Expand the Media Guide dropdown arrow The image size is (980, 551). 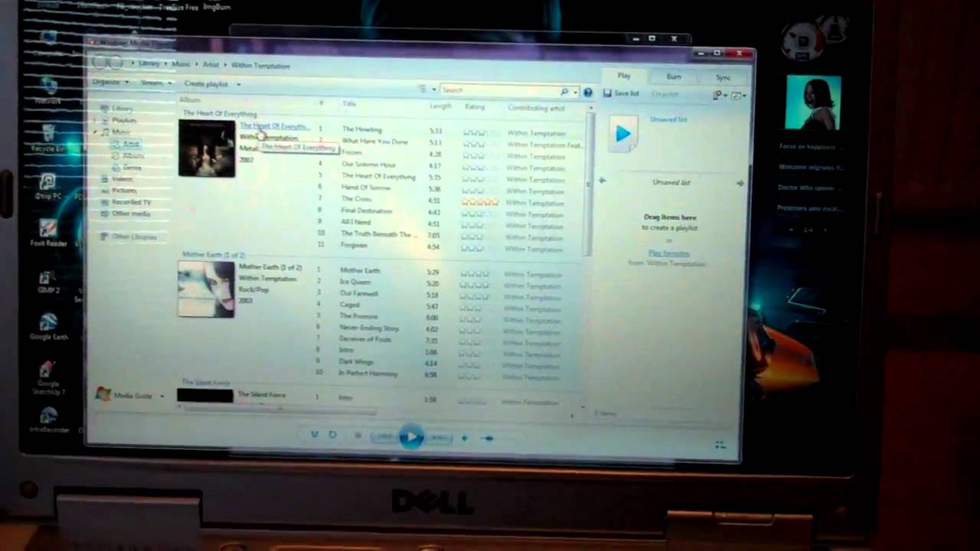coord(162,396)
